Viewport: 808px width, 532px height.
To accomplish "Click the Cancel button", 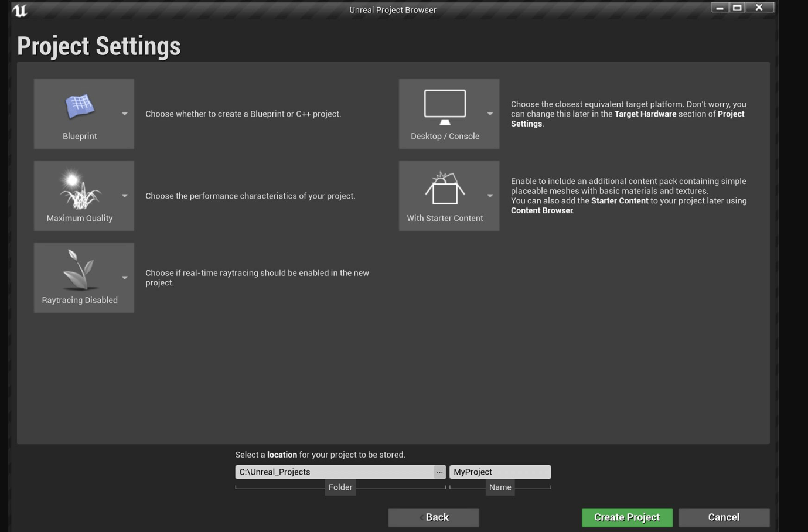I will [x=724, y=517].
